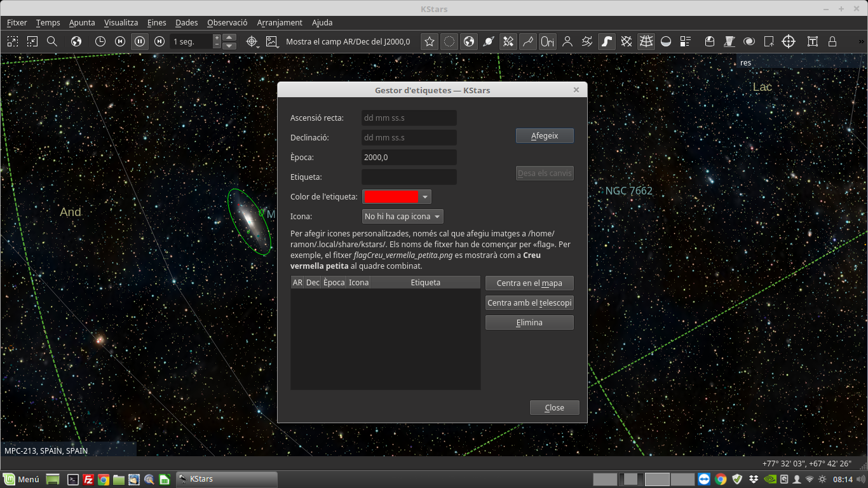Toggle equatorial coordinate grid icon
868x488 pixels.
pos(627,41)
